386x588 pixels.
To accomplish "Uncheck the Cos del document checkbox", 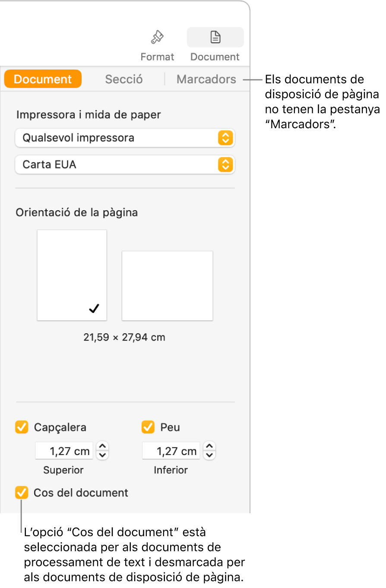I will coord(22,493).
